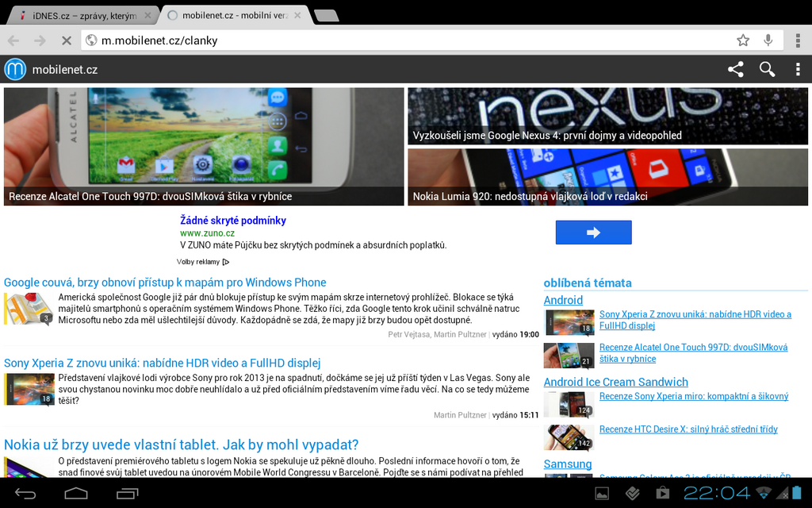Tap the share icon in site header

click(x=736, y=69)
